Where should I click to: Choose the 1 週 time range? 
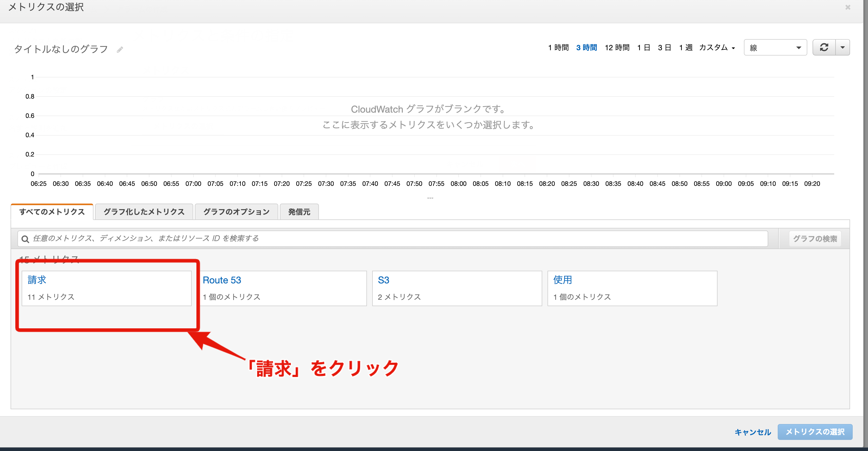coord(685,48)
